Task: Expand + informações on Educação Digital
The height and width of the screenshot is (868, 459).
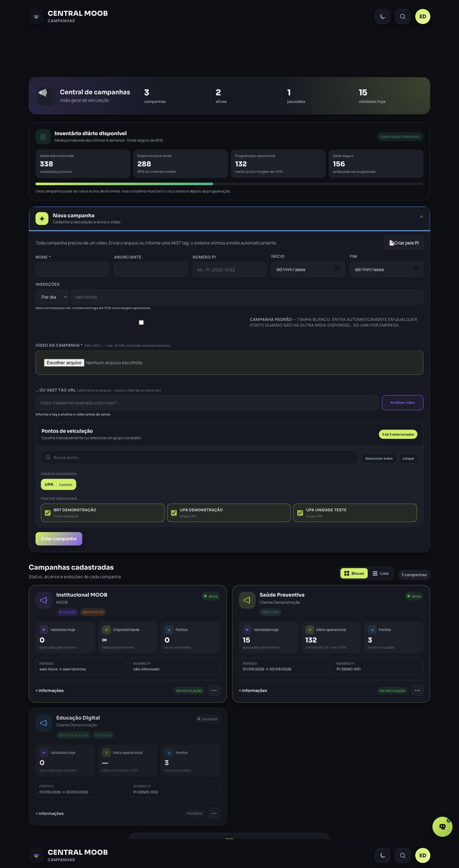Action: (49, 814)
